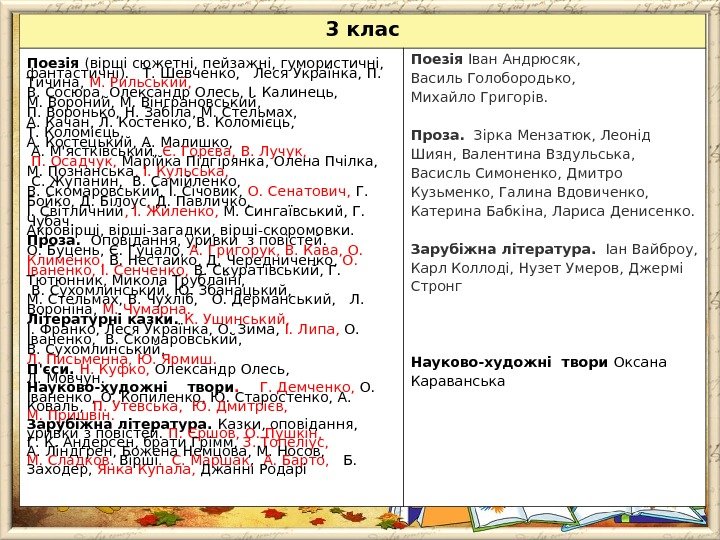Click the name "Зірка Мензатюк"
Viewport: 720px width, 540px height.
(533, 135)
